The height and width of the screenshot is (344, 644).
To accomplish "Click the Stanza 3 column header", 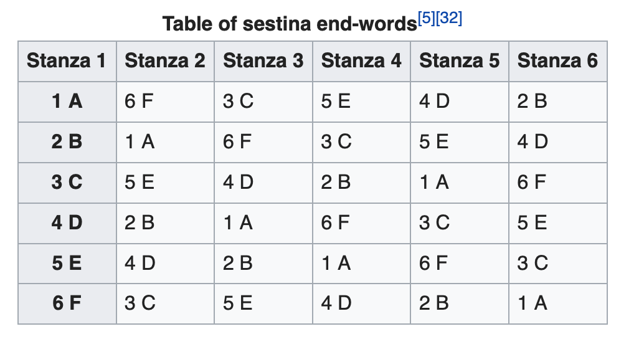I will point(263,61).
